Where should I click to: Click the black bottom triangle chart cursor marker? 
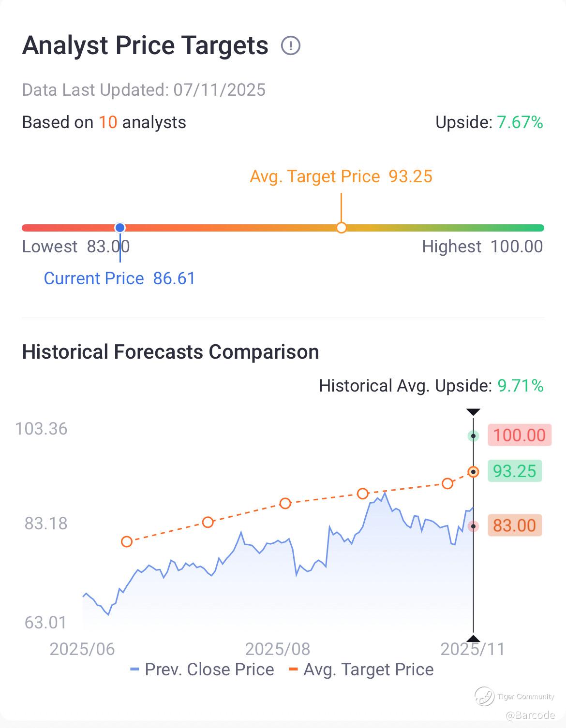(473, 639)
